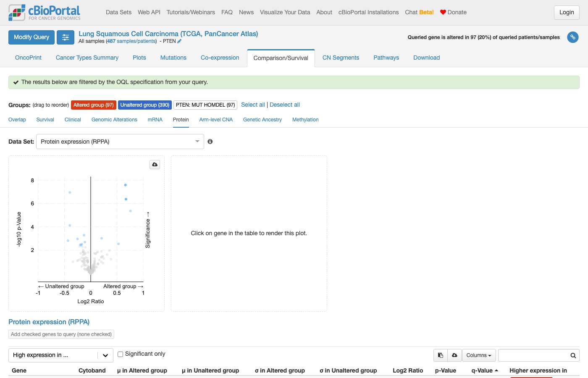Open the Columns dropdown
588x378 pixels.
479,355
